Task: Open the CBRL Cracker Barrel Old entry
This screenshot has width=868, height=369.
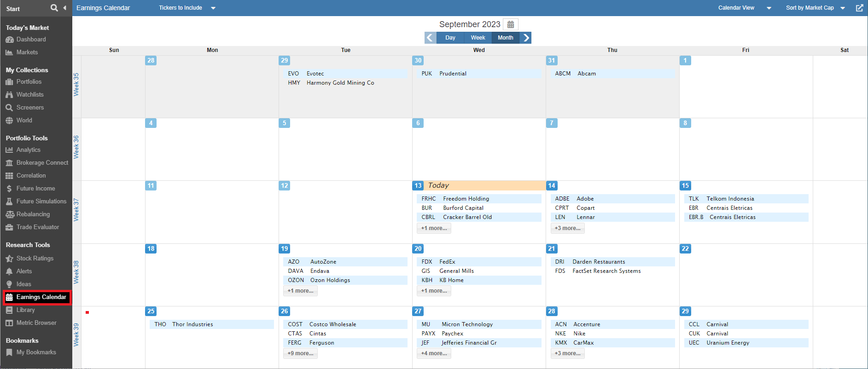Action: click(479, 217)
